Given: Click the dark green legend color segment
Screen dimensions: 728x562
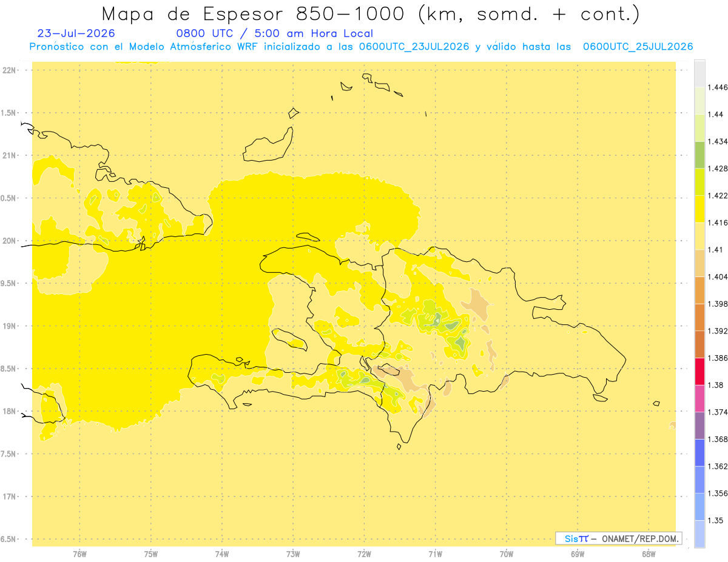Looking at the screenshot, I should tap(699, 155).
